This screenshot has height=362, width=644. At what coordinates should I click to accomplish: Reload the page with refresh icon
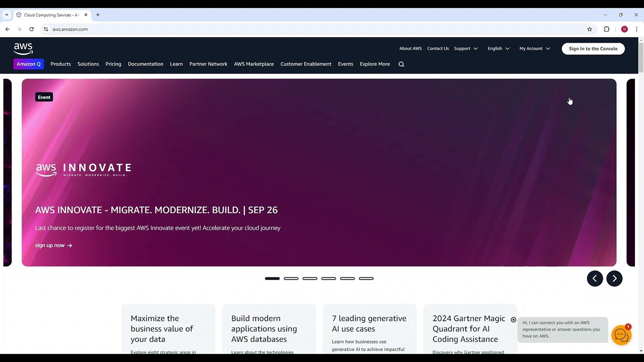(x=32, y=29)
